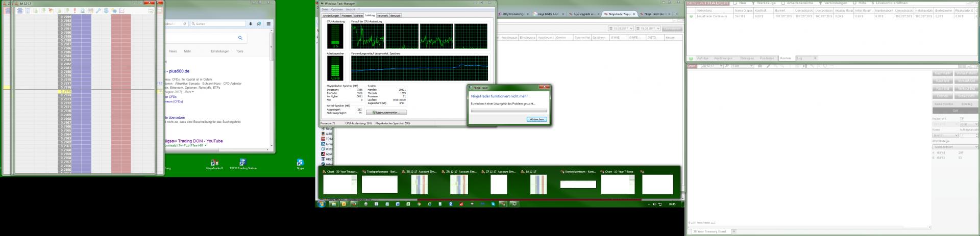Click the magnifier icon next to instrument selector
The image size is (980, 236).
coord(727,66)
